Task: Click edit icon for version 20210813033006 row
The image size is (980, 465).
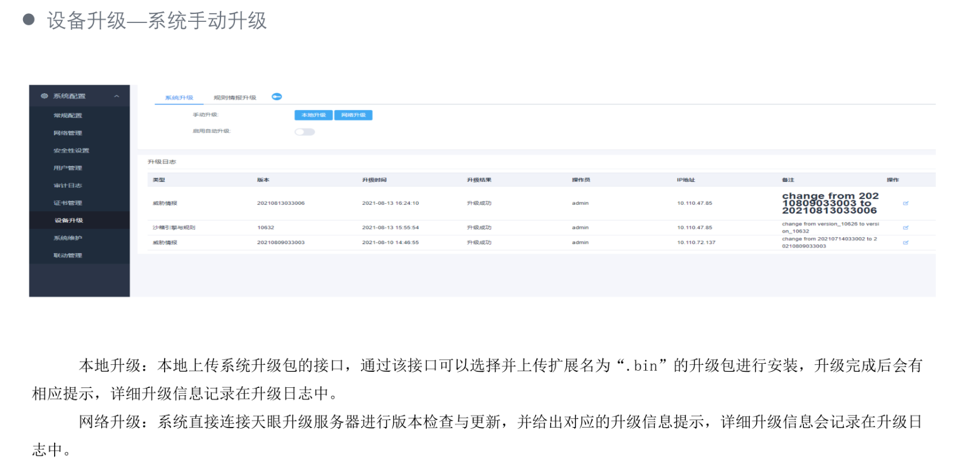Action: click(905, 203)
